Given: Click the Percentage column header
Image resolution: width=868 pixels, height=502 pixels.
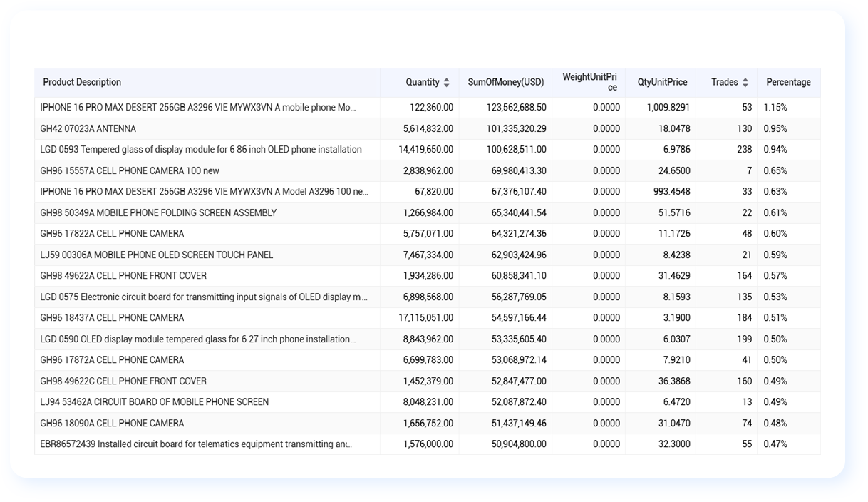Looking at the screenshot, I should (788, 83).
